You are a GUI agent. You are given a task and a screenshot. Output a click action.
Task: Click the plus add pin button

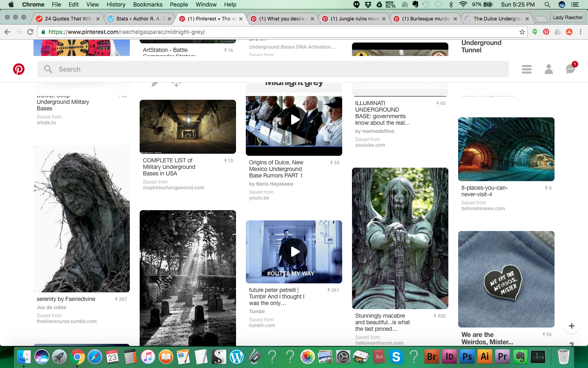571,326
